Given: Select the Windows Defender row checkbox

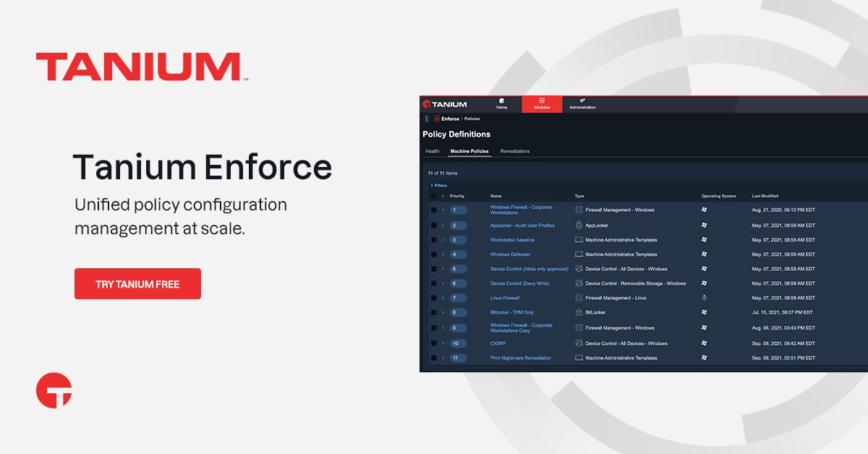Looking at the screenshot, I should click(434, 254).
